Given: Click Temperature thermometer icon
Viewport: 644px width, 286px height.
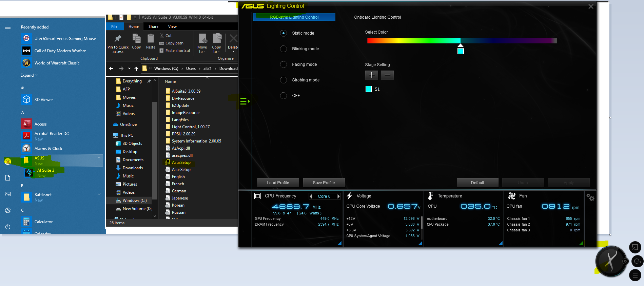Looking at the screenshot, I should click(x=430, y=196).
